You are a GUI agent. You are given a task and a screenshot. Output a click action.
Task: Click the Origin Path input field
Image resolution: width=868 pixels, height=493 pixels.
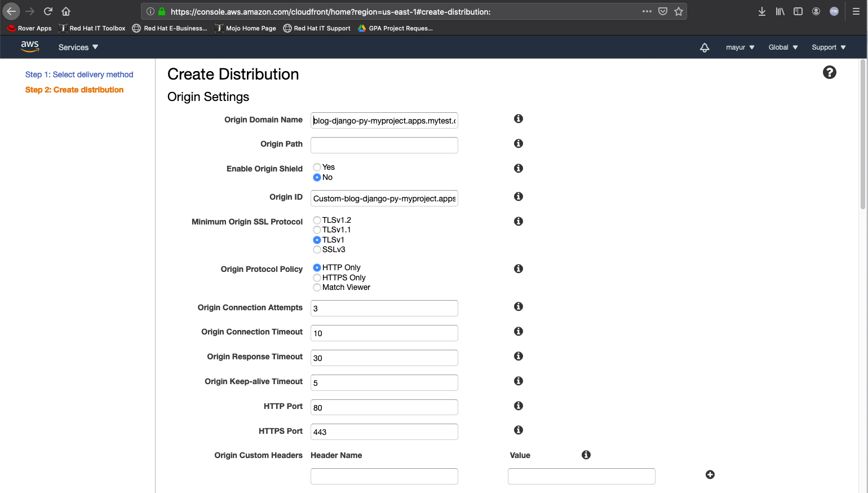(x=384, y=145)
